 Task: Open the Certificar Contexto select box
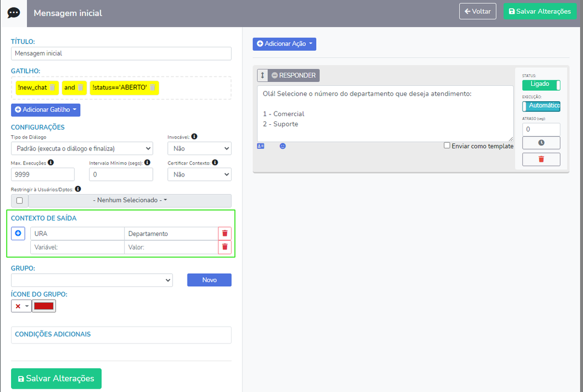pos(199,174)
